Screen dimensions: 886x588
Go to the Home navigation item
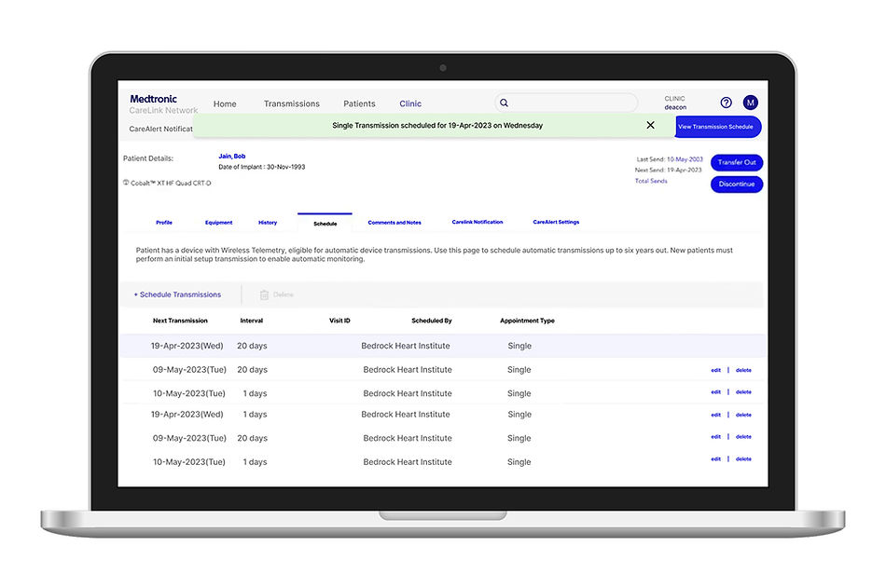tap(225, 104)
